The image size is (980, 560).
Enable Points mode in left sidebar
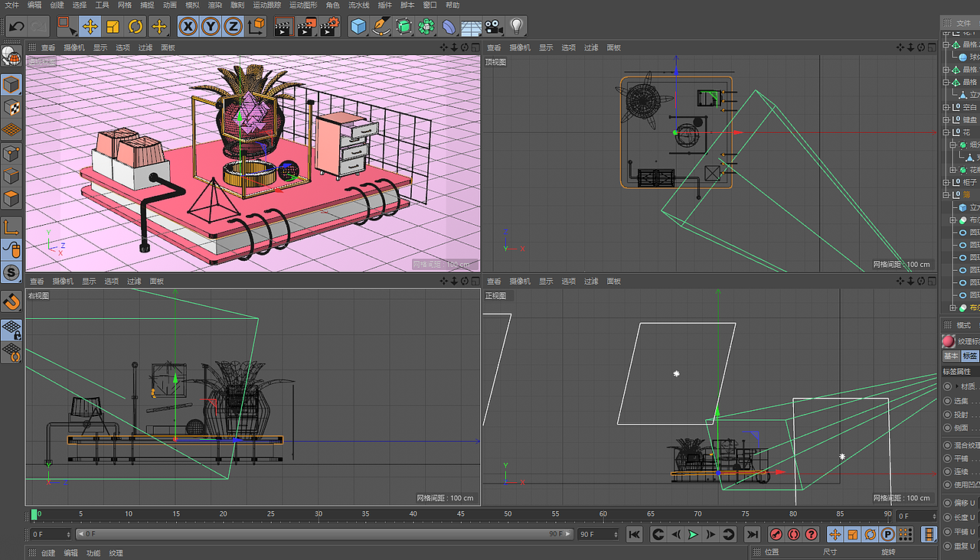pos(11,153)
